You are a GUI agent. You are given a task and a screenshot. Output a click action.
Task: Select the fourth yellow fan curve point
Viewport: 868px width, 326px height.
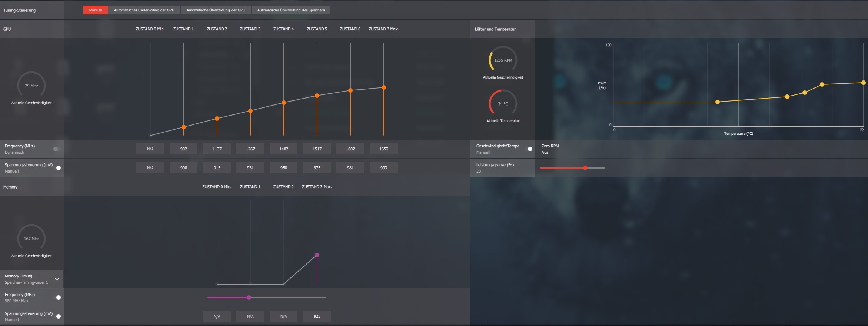pos(822,84)
